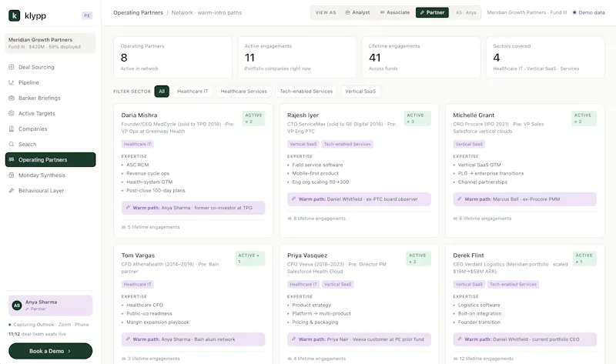
Task: Open warm path Priya Nair Veeva
Action: (359, 339)
